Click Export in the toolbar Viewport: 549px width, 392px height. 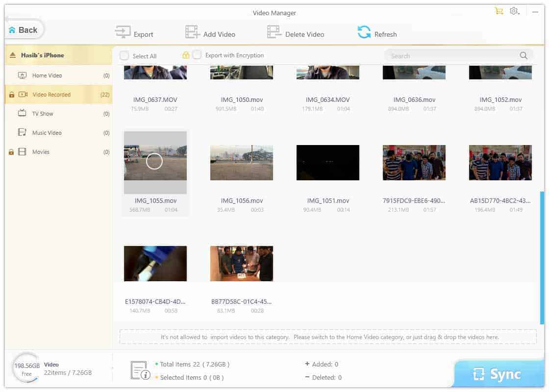click(135, 32)
